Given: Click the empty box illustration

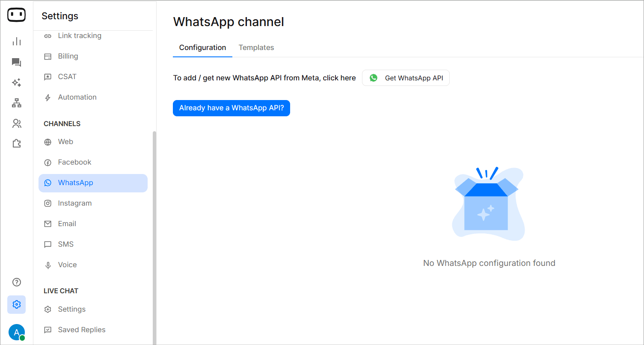Looking at the screenshot, I should pyautogui.click(x=489, y=203).
